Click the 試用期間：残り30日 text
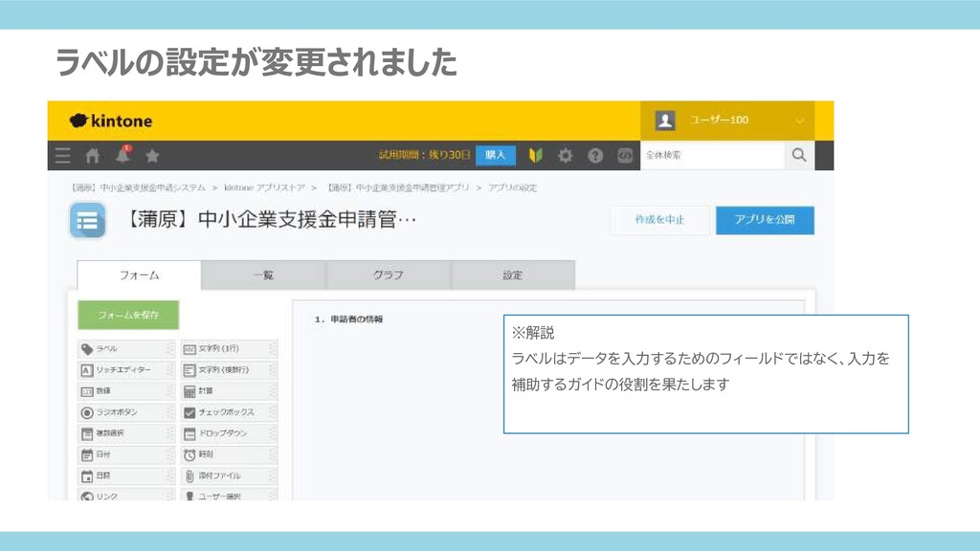The width and height of the screenshot is (980, 551). [x=424, y=155]
